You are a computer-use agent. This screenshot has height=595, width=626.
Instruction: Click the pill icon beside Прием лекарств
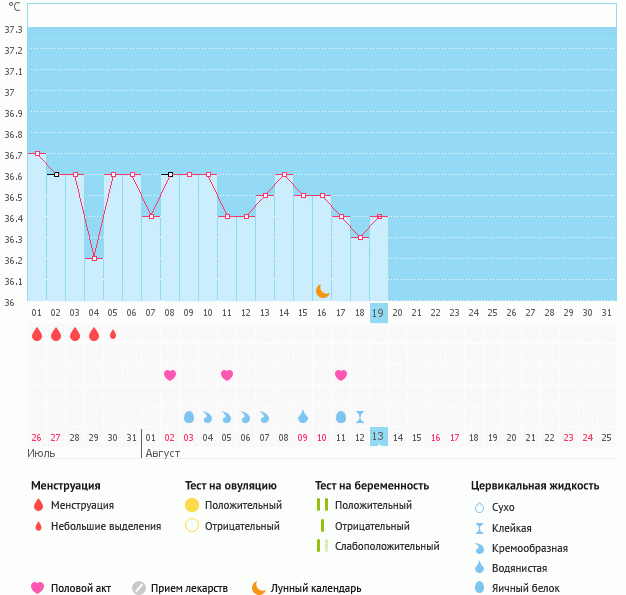point(139,588)
